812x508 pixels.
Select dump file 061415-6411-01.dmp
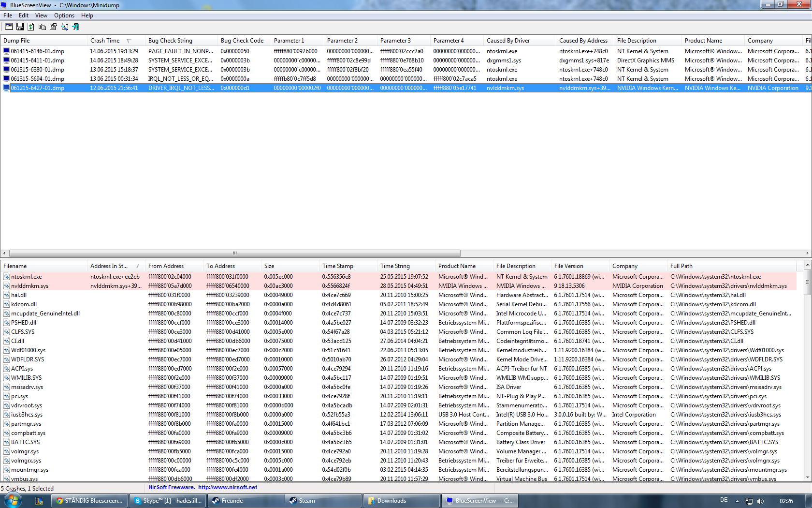coord(37,60)
